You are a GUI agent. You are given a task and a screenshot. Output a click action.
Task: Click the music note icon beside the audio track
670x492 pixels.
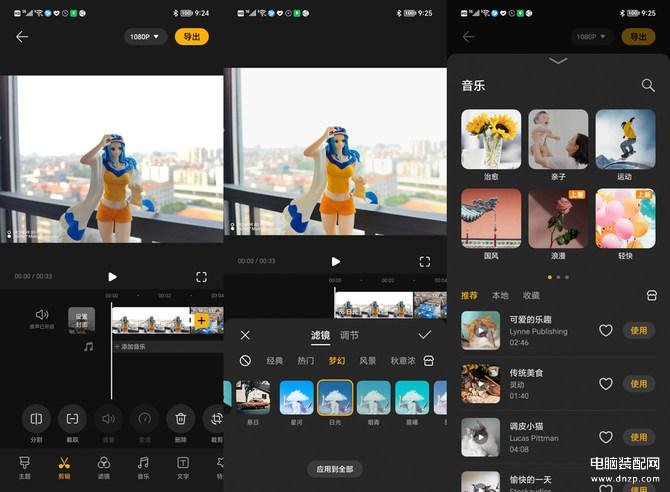coord(89,347)
